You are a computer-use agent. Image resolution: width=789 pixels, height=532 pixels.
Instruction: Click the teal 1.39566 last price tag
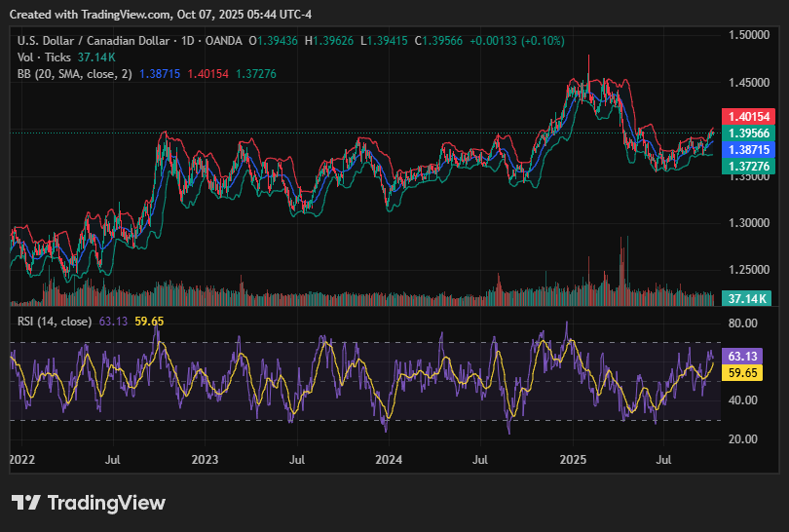click(750, 133)
